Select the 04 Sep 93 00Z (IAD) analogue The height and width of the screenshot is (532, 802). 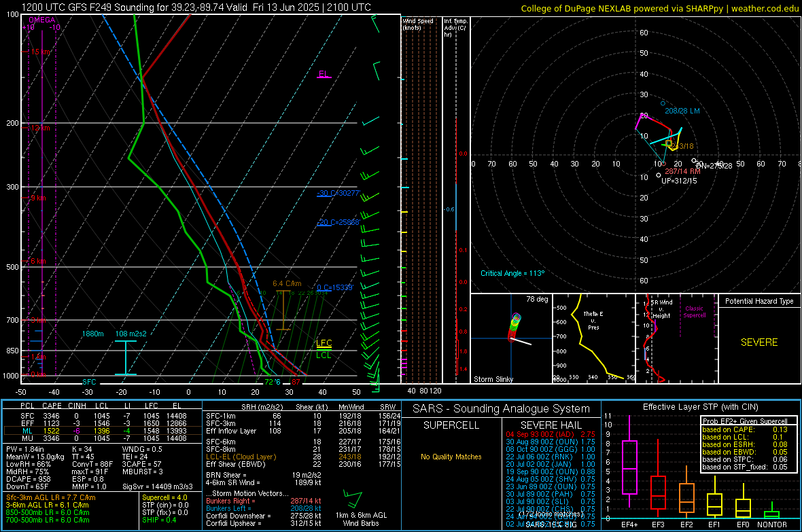pyautogui.click(x=551, y=433)
